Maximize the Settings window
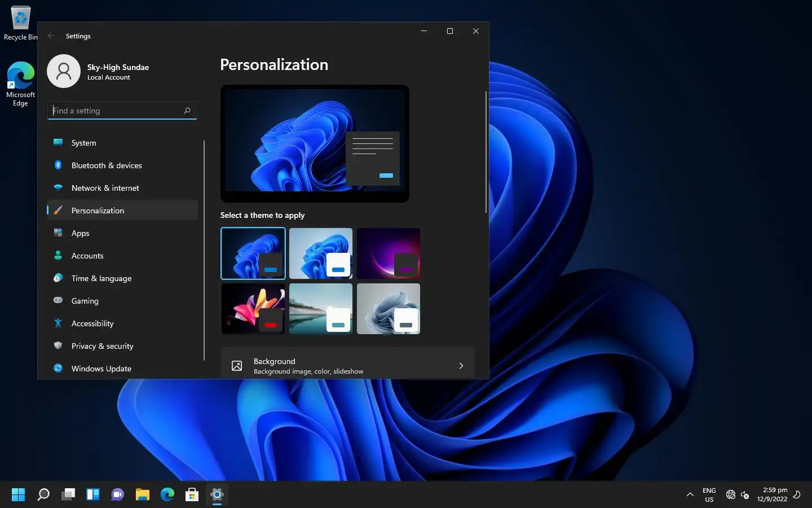Screen dimensions: 812x508 tap(450, 31)
